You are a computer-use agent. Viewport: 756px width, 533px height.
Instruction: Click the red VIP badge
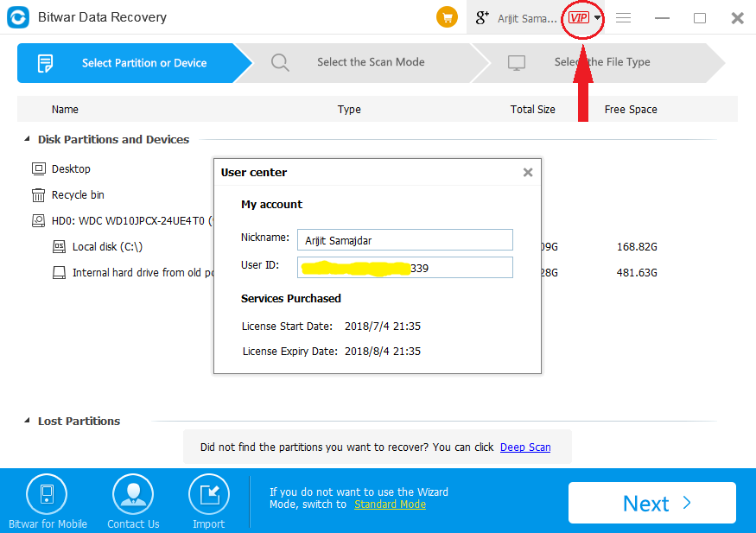[578, 18]
